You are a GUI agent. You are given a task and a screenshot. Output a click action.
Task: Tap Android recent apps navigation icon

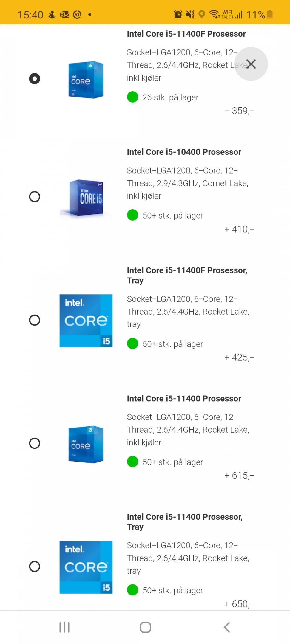pyautogui.click(x=64, y=627)
